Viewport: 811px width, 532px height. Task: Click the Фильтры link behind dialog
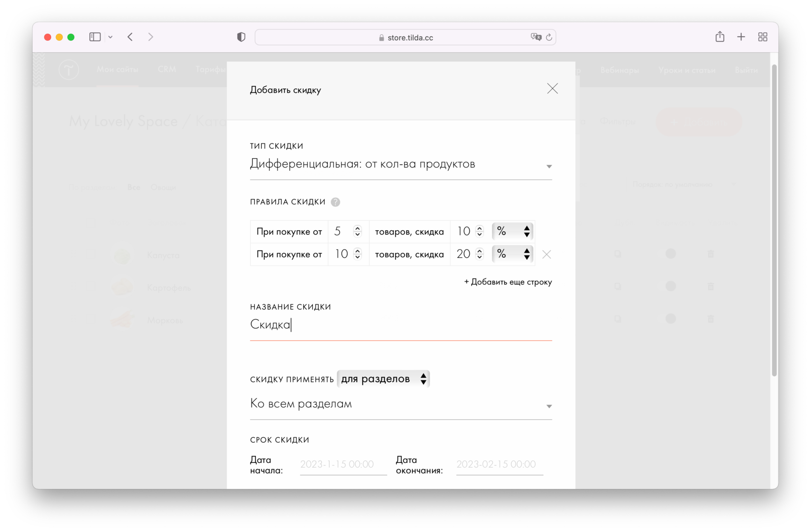coord(618,122)
